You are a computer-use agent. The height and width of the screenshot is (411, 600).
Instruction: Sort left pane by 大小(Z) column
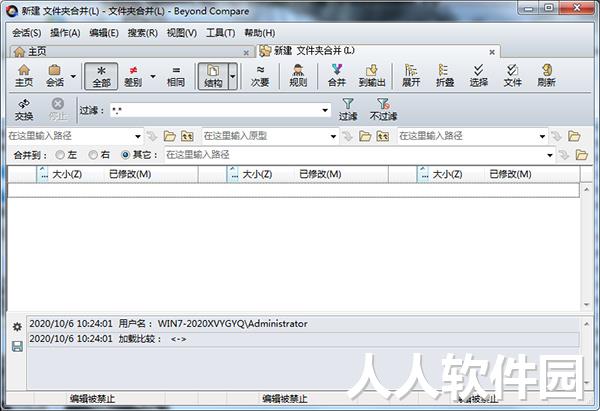coord(67,175)
